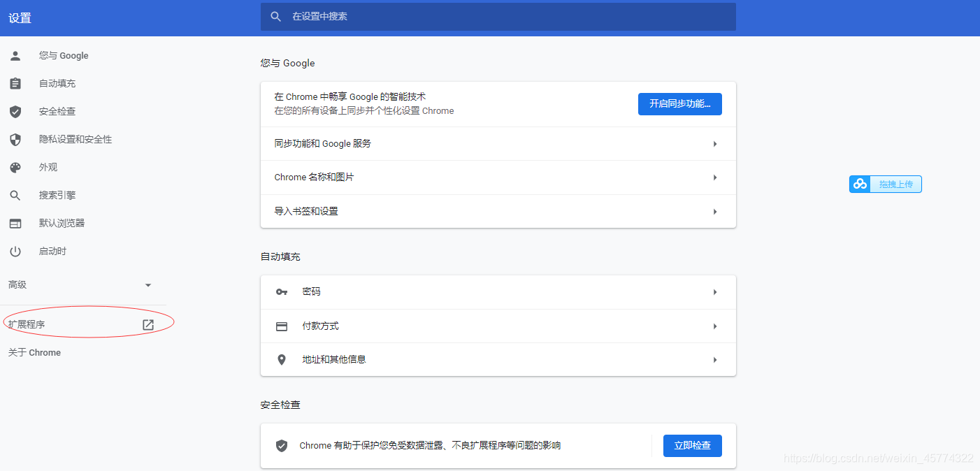
Task: Focus the 在设置中搜索 search field
Action: pyautogui.click(x=498, y=17)
